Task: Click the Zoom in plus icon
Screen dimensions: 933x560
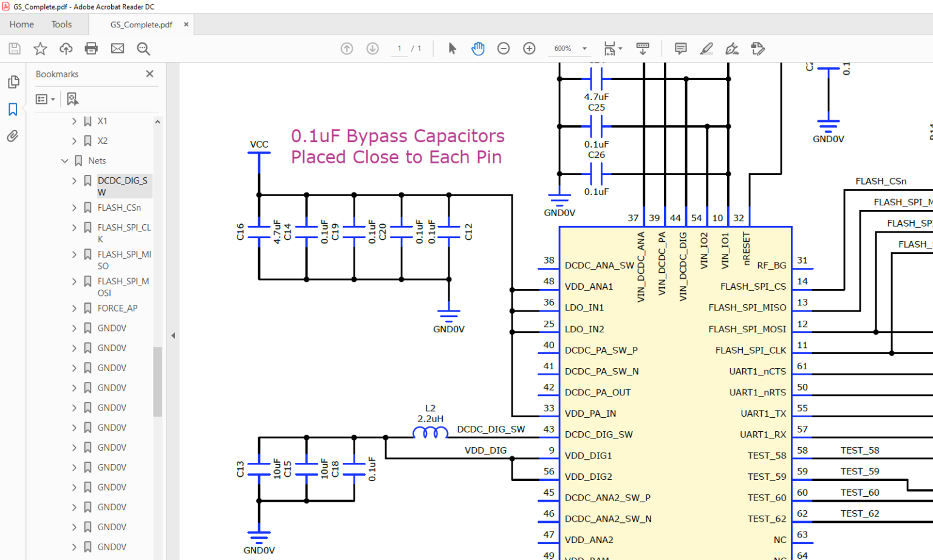Action: coord(529,49)
